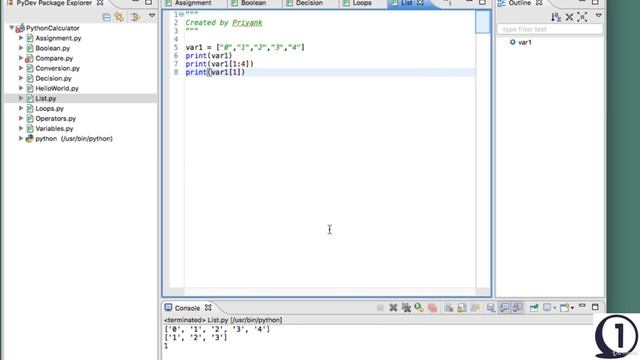Close the List editor tab
The height and width of the screenshot is (360, 640).
[420, 3]
